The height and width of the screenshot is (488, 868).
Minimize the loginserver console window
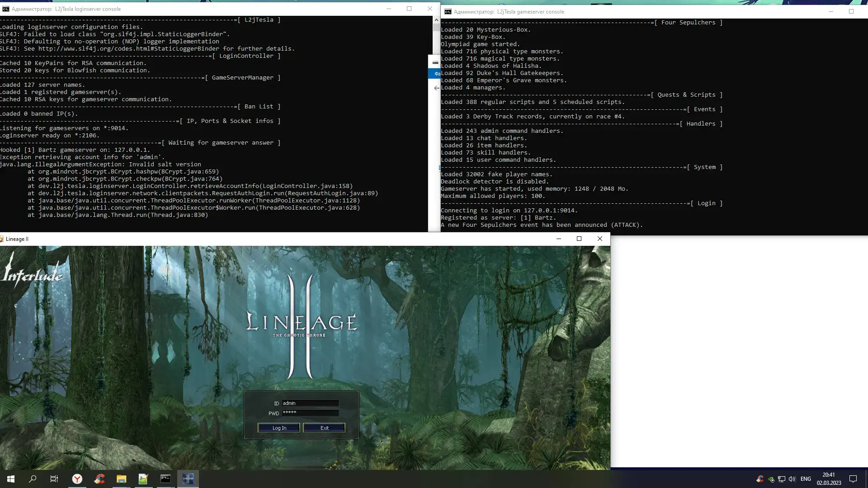click(x=388, y=9)
